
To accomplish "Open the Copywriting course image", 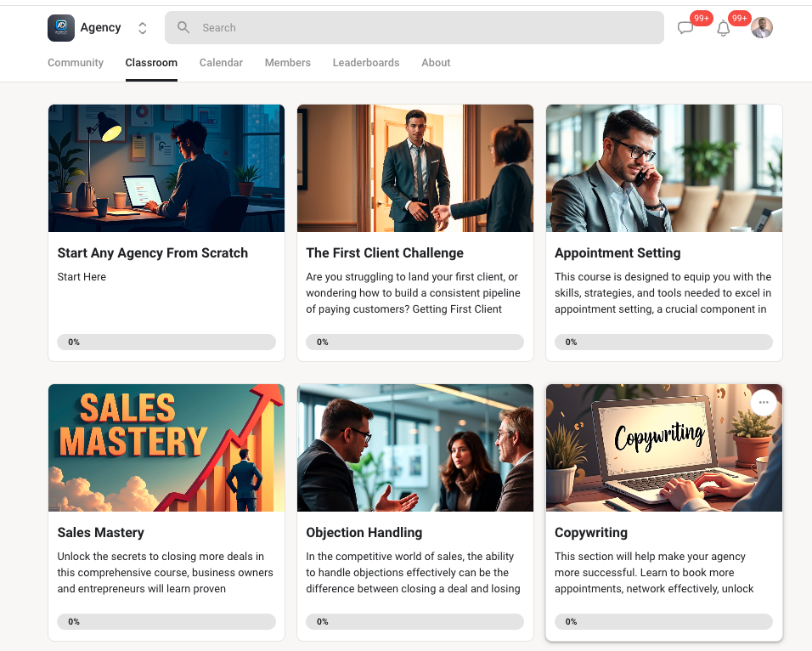I will point(664,448).
